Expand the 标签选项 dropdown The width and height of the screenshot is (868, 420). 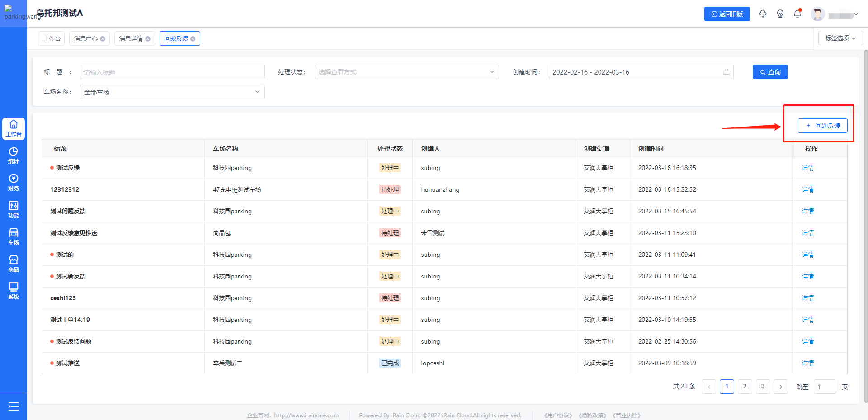tap(840, 38)
